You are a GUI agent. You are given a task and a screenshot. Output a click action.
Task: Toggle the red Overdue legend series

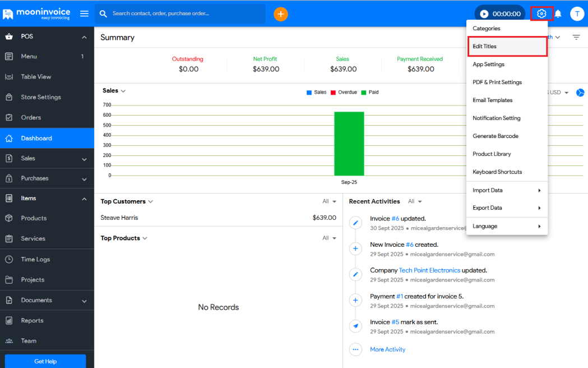(344, 93)
